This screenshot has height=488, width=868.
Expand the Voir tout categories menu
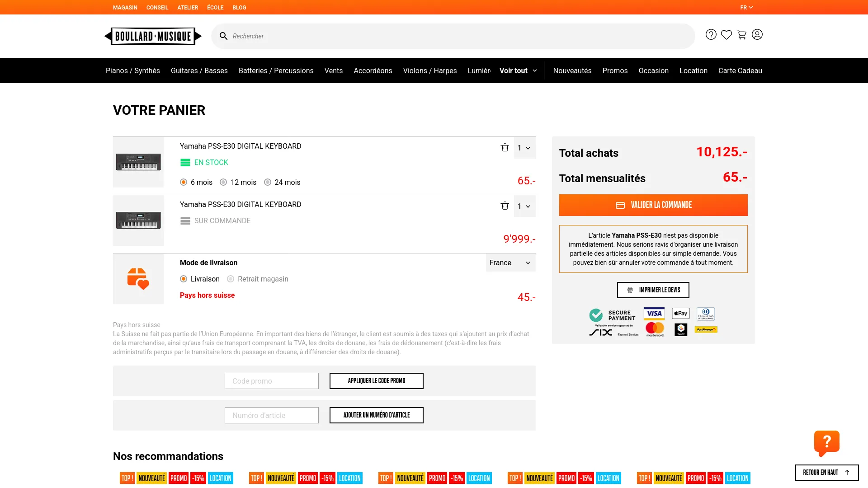tap(518, 71)
